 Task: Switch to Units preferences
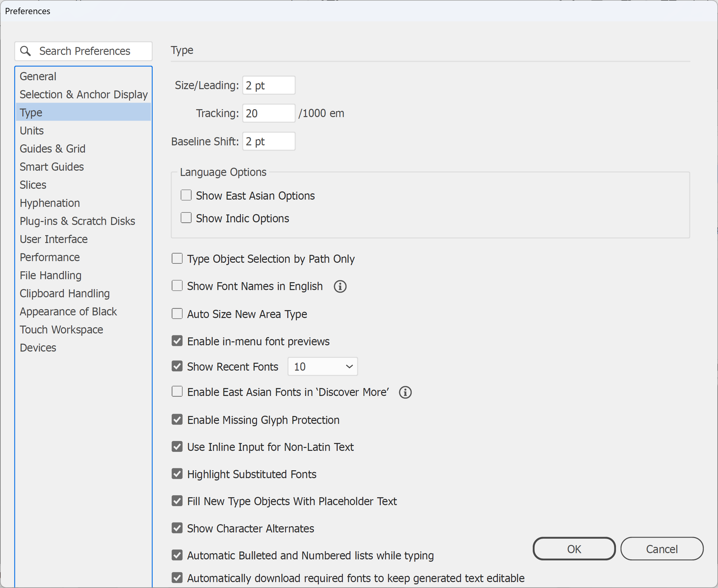pyautogui.click(x=83, y=131)
